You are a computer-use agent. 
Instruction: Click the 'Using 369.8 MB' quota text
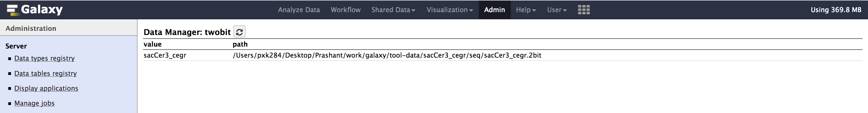[x=836, y=10]
